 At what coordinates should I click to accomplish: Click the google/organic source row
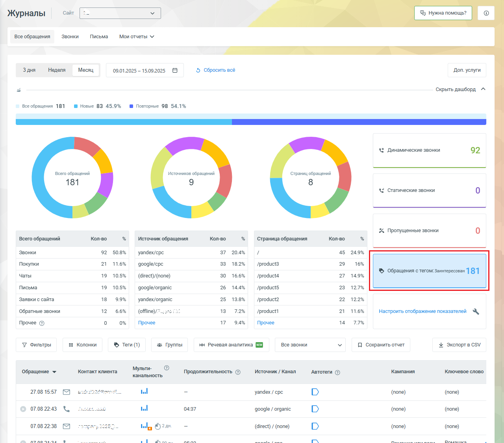click(191, 288)
